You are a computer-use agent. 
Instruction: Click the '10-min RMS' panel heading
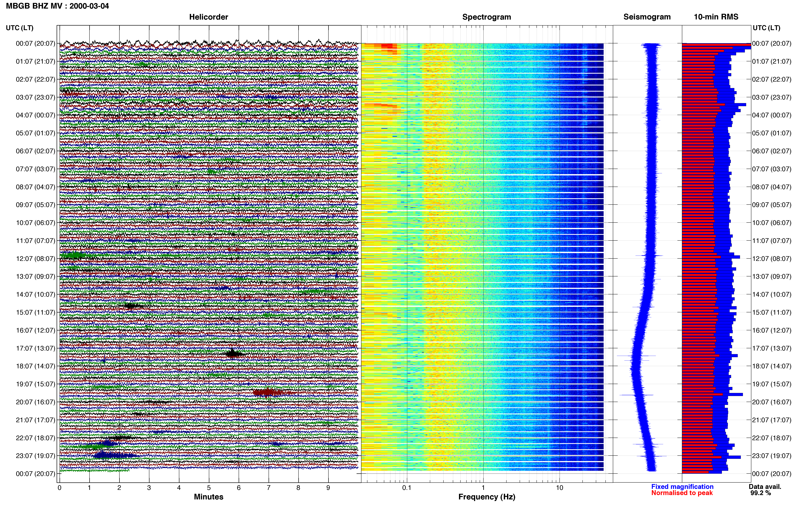tap(716, 17)
